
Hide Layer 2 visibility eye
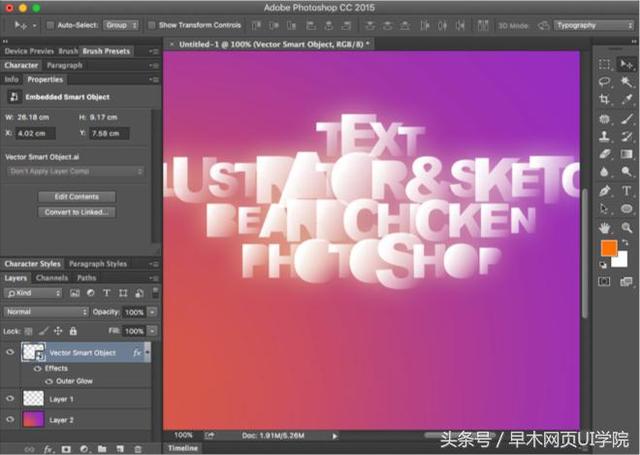(10, 419)
